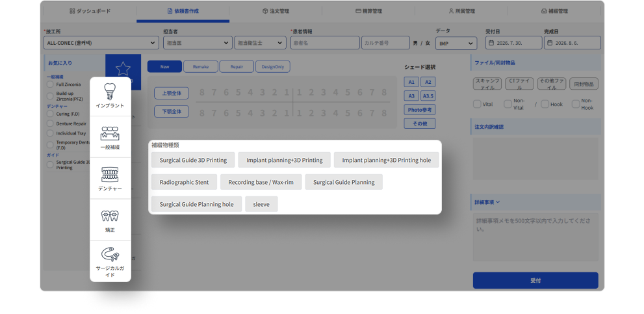
Task: Open the 受付日 calendar icon
Action: pos(491,43)
